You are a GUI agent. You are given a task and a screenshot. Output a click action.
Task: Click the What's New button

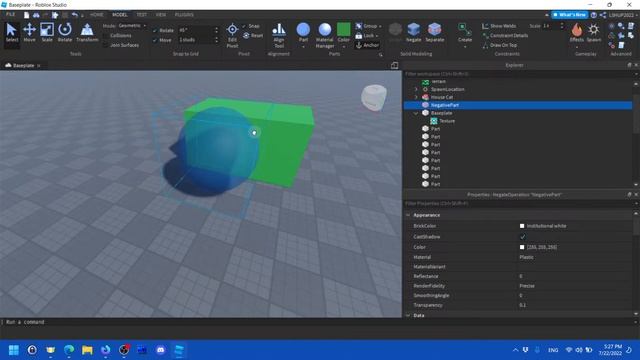click(x=570, y=15)
